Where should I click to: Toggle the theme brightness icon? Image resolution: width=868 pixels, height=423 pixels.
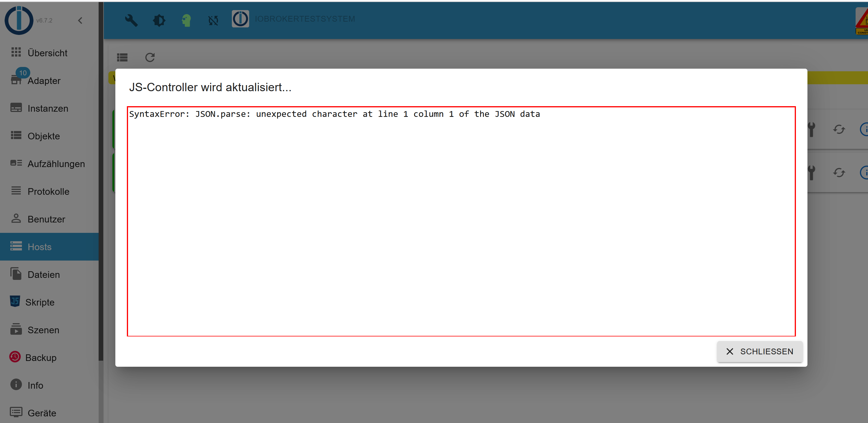click(159, 20)
